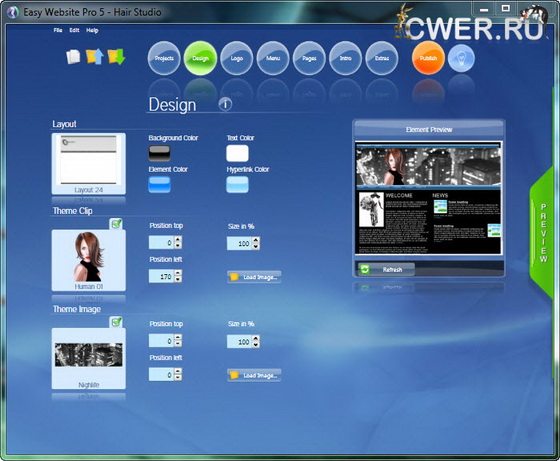Open the Help menu
This screenshot has height=461, width=560.
pyautogui.click(x=92, y=30)
